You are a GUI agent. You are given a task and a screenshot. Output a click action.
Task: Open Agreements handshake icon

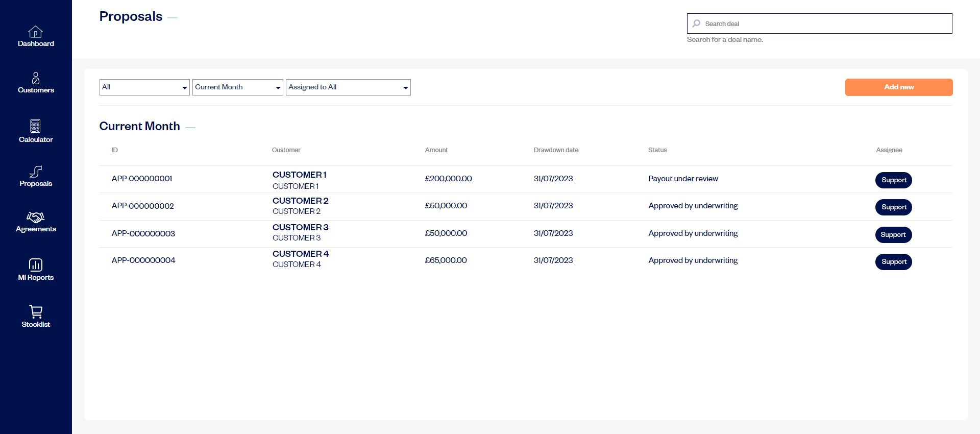coord(35,218)
